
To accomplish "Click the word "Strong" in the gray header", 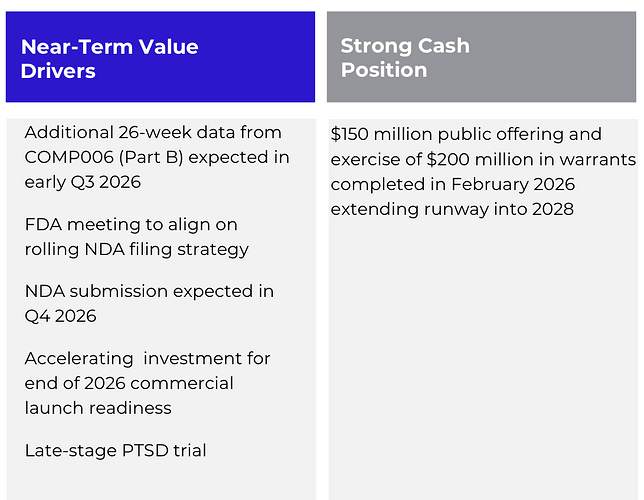I will tap(378, 46).
